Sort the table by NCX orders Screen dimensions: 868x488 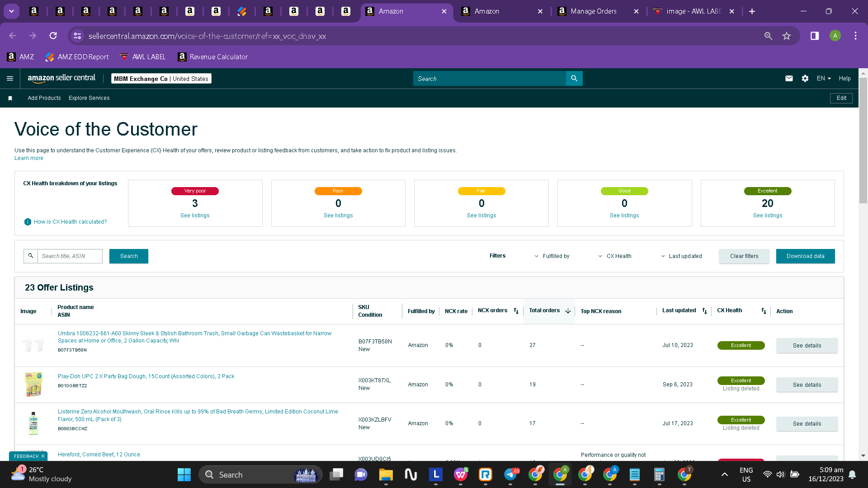coord(516,311)
